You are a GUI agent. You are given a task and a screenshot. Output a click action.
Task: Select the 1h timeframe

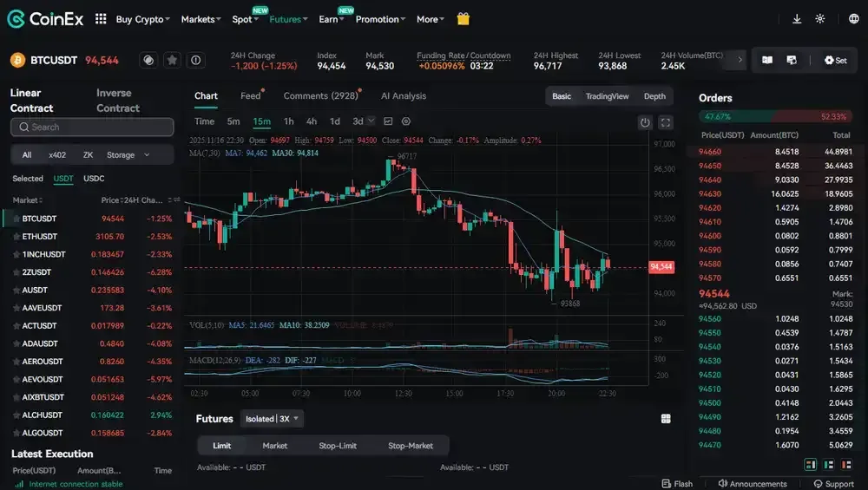pos(288,121)
